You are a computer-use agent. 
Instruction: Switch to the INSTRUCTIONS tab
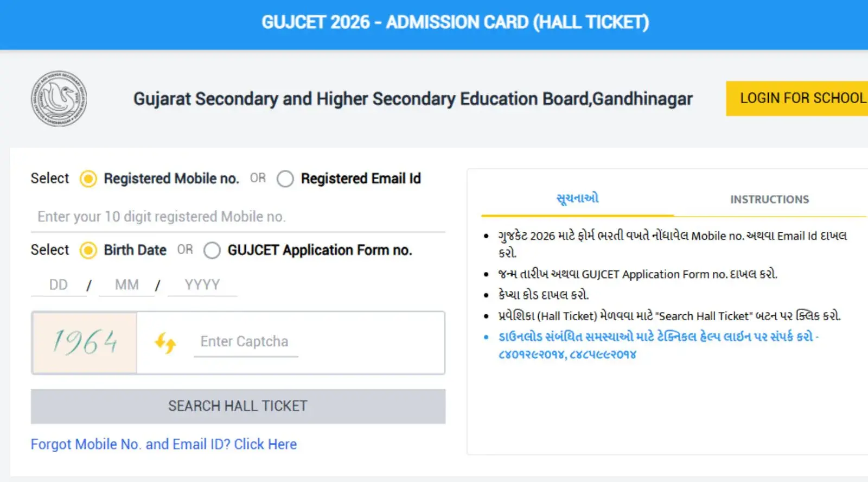[x=769, y=199]
